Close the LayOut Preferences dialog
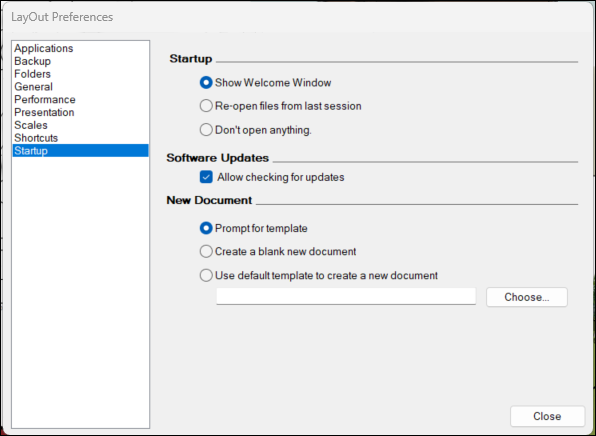This screenshot has height=436, width=596. click(547, 416)
